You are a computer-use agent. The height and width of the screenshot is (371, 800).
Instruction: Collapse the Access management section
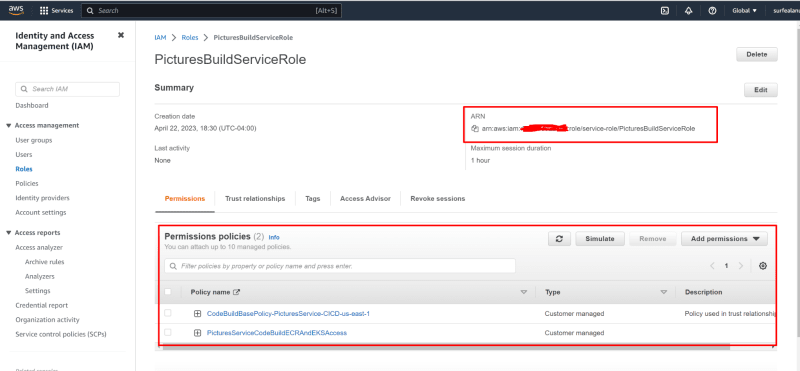[x=9, y=126]
